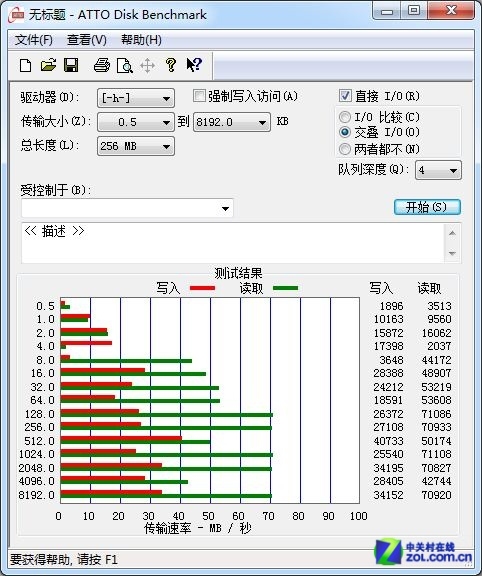Click the status bar help text
482x576 pixels.
point(63,559)
